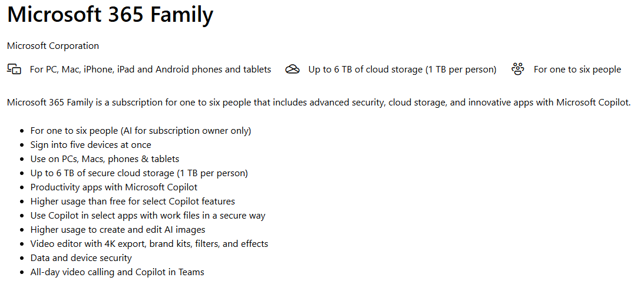644x284 pixels.
Task: Click 'Productivity apps with Microsoft Copilot' bullet
Action: [114, 187]
